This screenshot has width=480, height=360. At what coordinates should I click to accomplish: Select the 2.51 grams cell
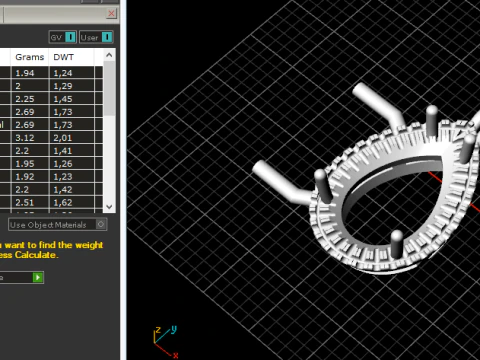click(x=30, y=203)
